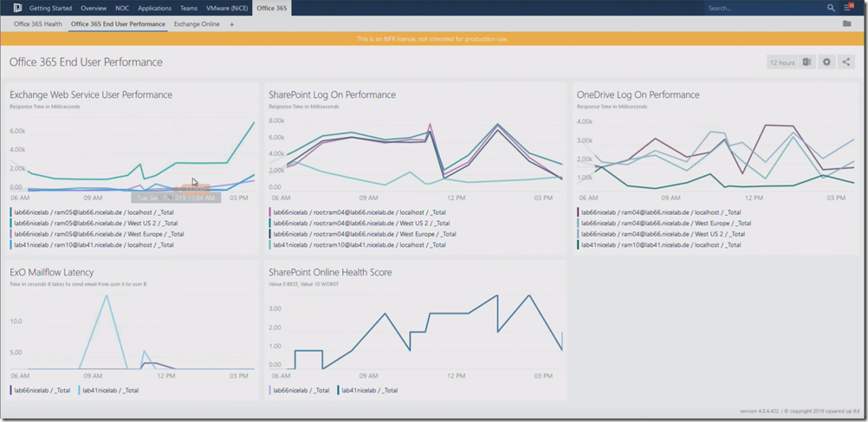This screenshot has height=422, width=868.
Task: Open the Applications menu item
Action: (154, 9)
